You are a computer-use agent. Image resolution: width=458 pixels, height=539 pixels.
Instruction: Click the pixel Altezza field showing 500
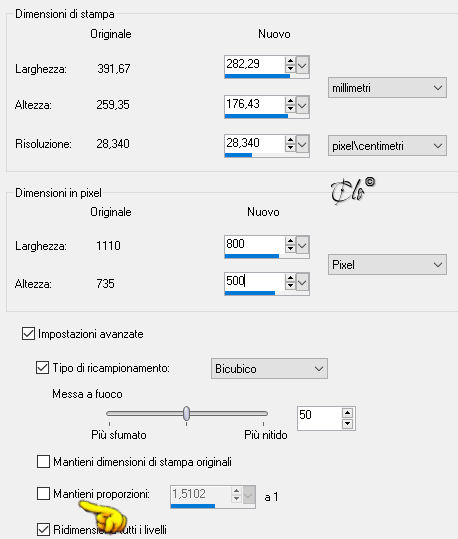click(254, 281)
